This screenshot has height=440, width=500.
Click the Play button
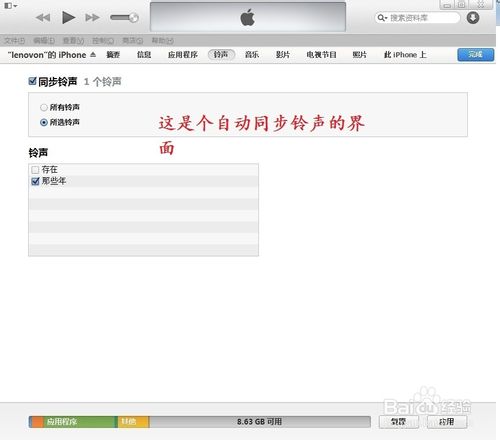(68, 17)
